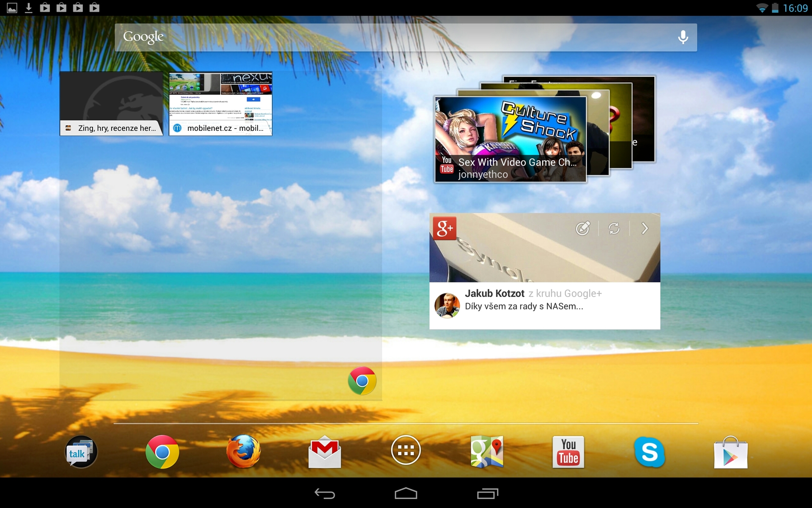Open the Google Play Store
Image resolution: width=812 pixels, height=508 pixels.
(731, 452)
